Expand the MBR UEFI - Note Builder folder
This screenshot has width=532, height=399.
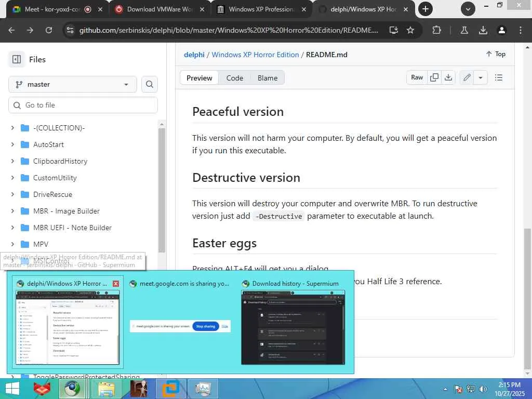12,228
